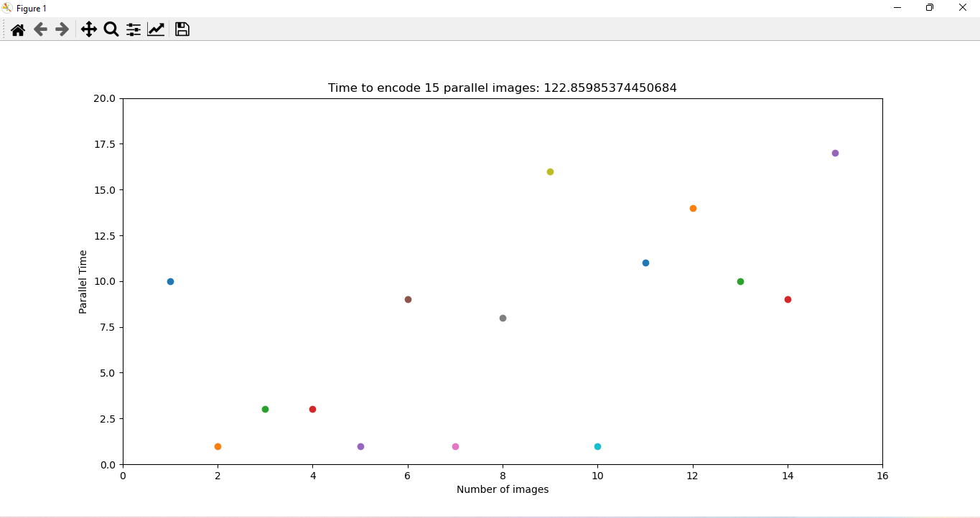Go forward to next plot view

(x=62, y=29)
